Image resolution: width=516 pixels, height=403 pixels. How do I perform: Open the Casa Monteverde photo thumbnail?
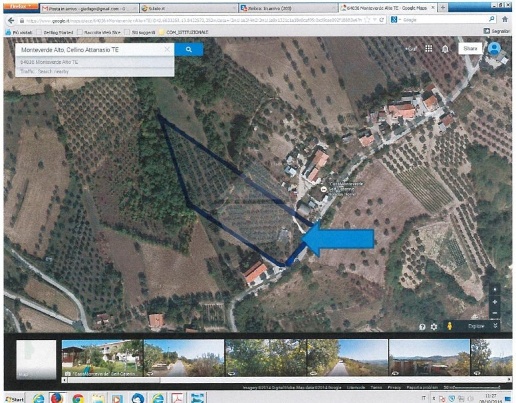[102, 358]
